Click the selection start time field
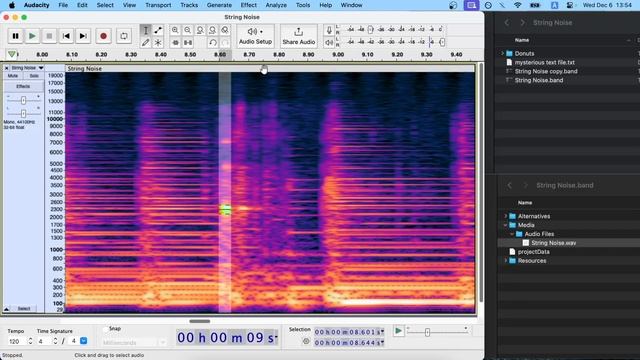640x360 pixels. tap(349, 332)
